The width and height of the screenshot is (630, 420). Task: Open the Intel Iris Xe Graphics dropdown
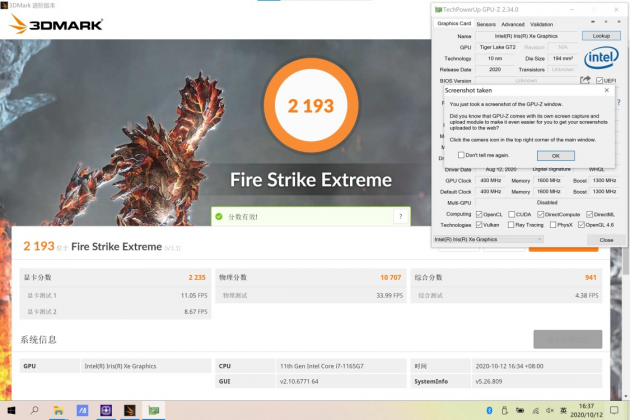[x=489, y=239]
